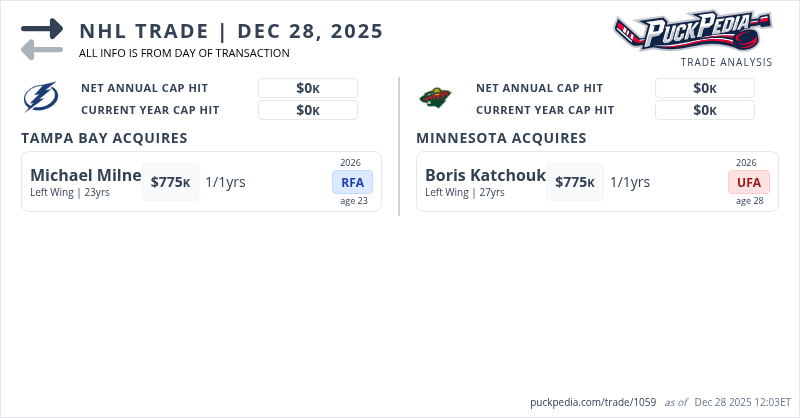The image size is (800, 418).
Task: Click the PuckPedia logo
Action: coord(693,31)
